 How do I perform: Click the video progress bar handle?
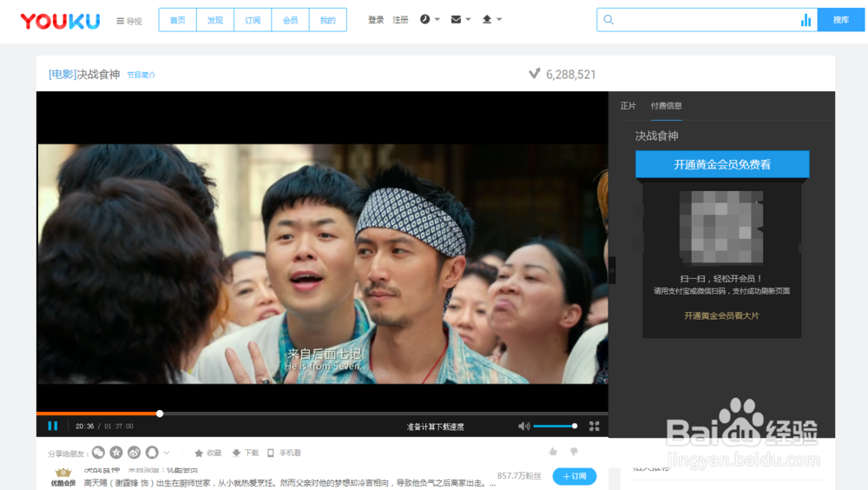(x=160, y=414)
